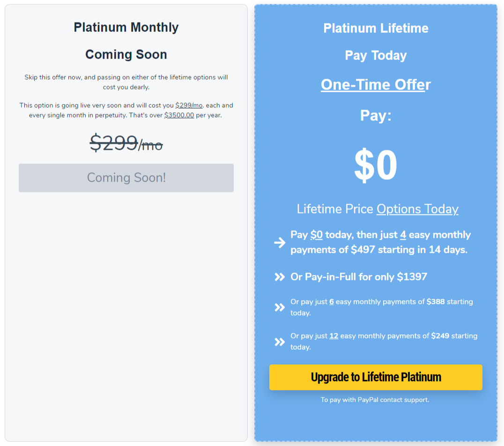Click the struck-through $299/mo price
Image resolution: width=504 pixels, height=446 pixels.
click(x=126, y=143)
